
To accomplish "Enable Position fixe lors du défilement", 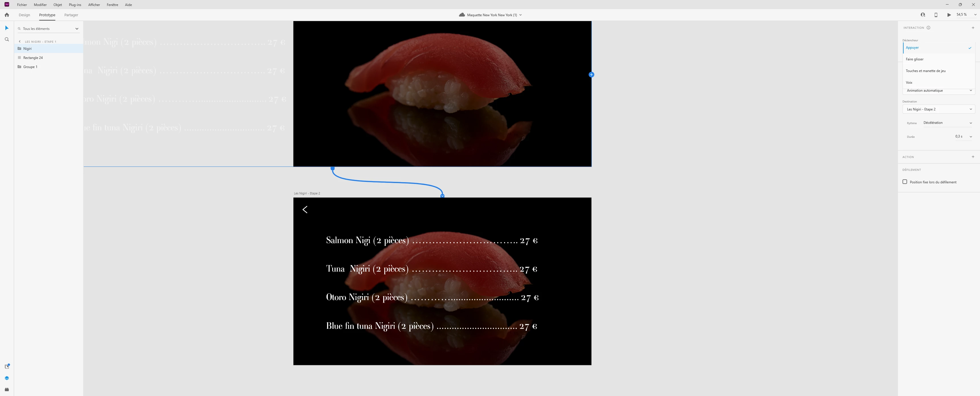I will tap(905, 182).
